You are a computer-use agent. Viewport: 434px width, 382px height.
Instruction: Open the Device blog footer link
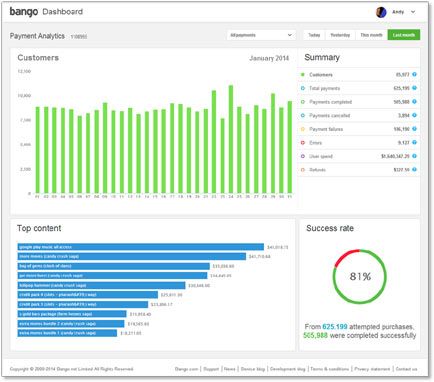click(253, 369)
